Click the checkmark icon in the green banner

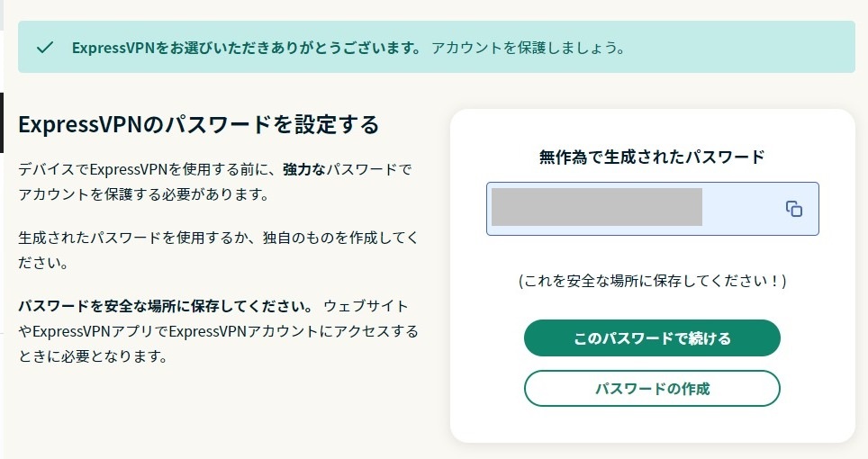(x=45, y=48)
